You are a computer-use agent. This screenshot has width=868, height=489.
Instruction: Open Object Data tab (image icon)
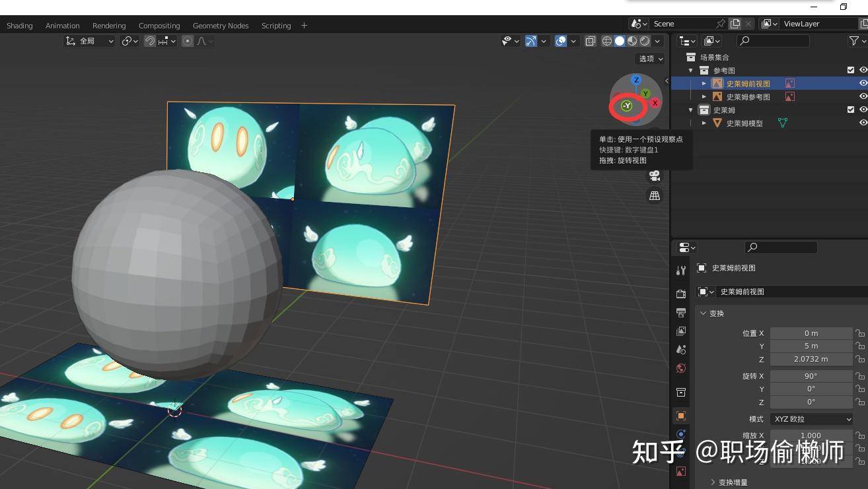(681, 471)
